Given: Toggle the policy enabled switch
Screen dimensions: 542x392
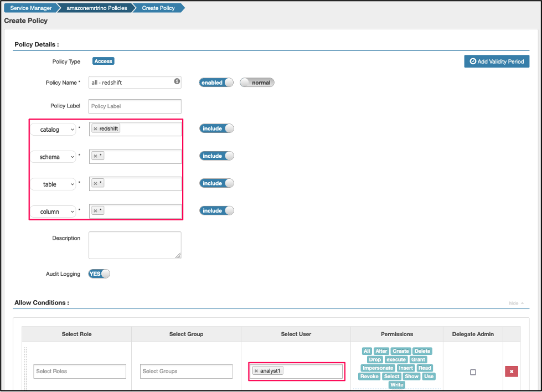Looking at the screenshot, I should point(216,82).
